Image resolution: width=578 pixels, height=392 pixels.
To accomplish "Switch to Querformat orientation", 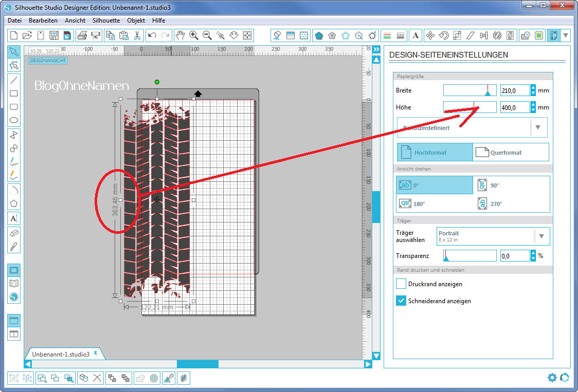I will (511, 153).
